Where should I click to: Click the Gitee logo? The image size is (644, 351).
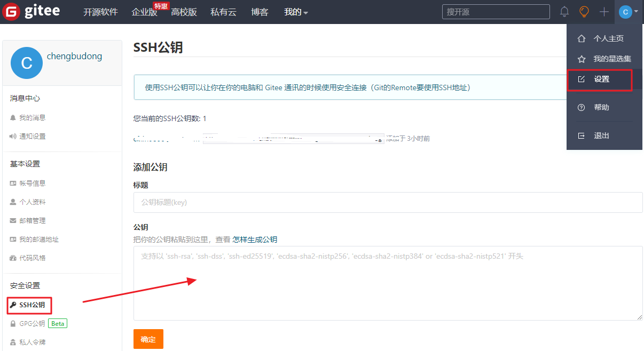pos(32,12)
